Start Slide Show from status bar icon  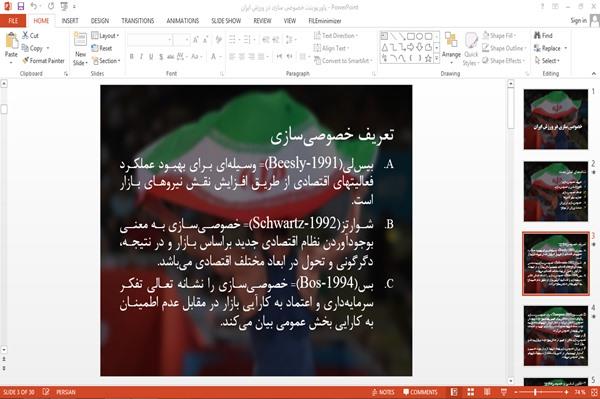[504, 392]
